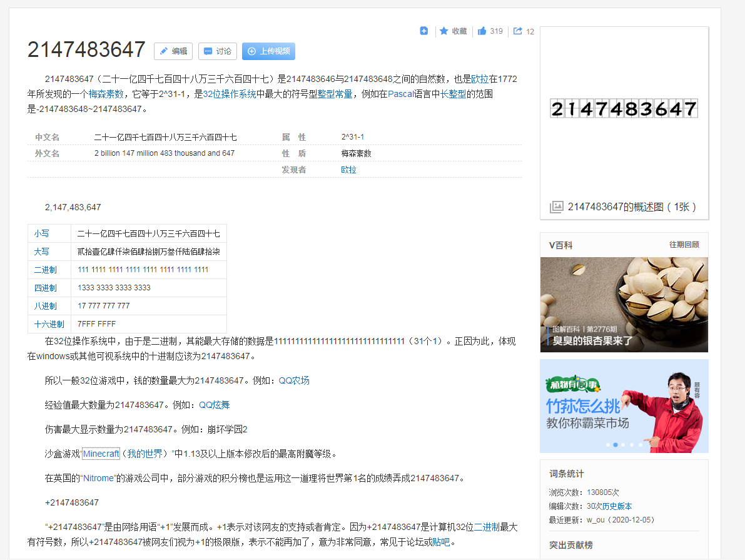Viewport: 745px width, 560px height.
Task: Click the 2^31-1 value next to 属性
Action: 353,137
